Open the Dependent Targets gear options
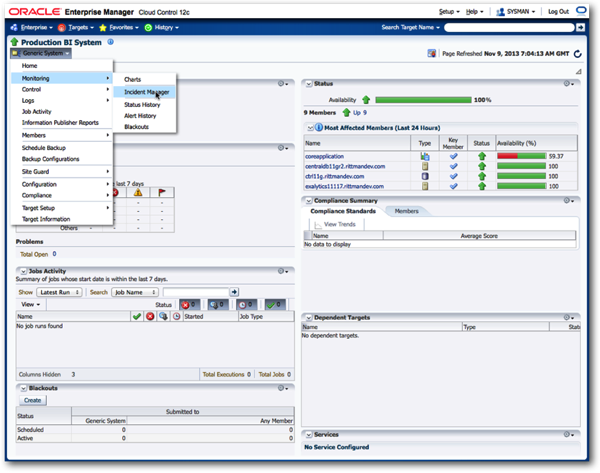 click(569, 317)
